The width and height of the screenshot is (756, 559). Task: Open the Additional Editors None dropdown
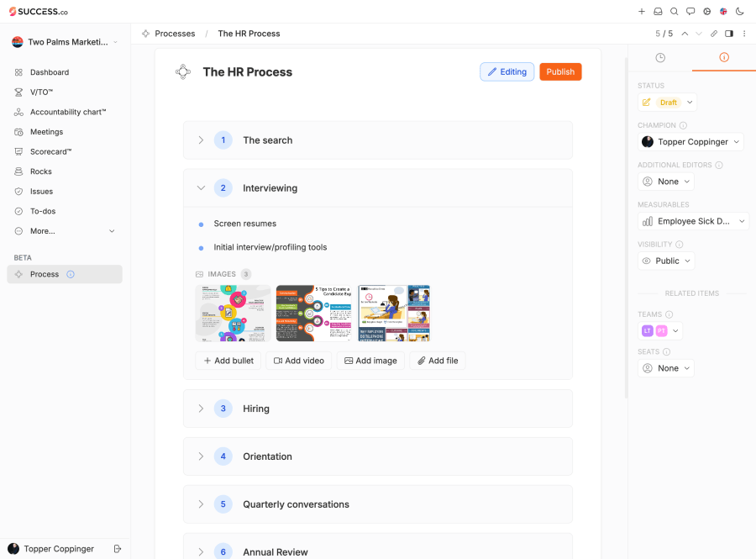point(666,182)
